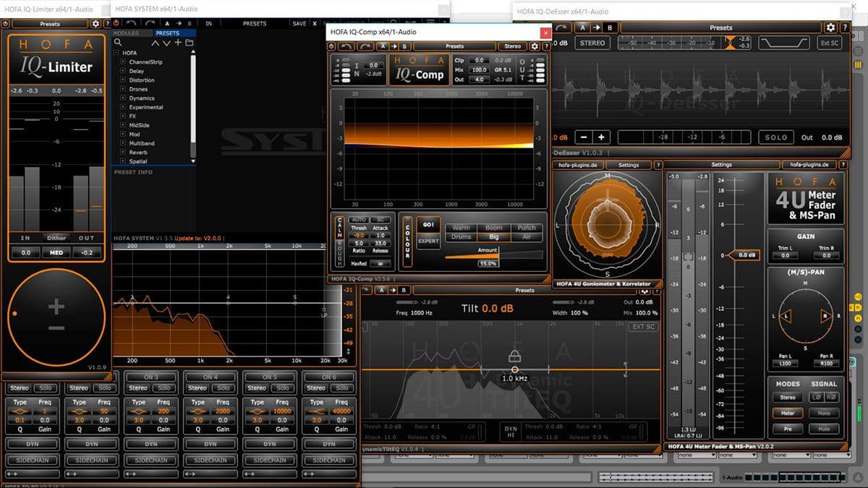Toggle Ext SC in IQ-DeEsser
Image resolution: width=868 pixels, height=488 pixels.
click(x=830, y=43)
